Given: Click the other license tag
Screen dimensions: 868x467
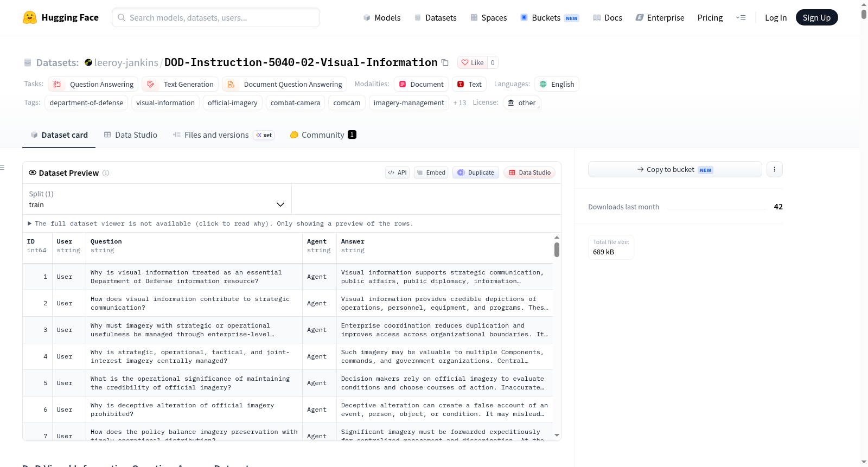Looking at the screenshot, I should tap(522, 103).
